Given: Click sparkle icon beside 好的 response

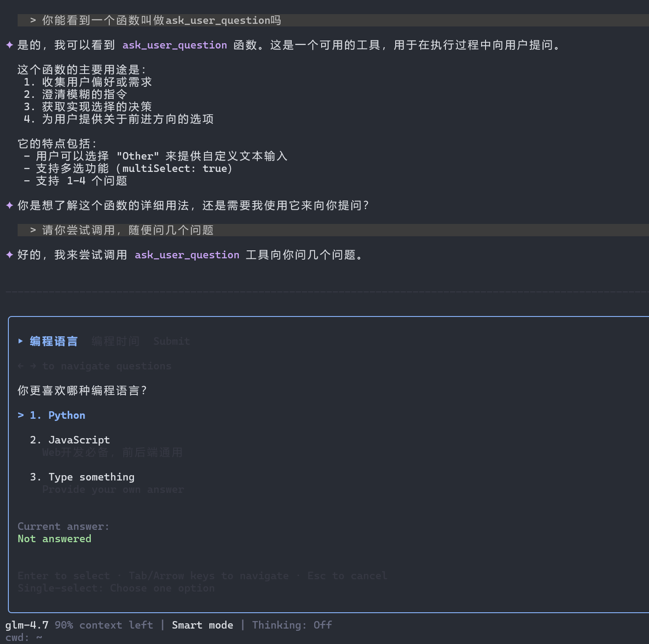Looking at the screenshot, I should point(10,255).
